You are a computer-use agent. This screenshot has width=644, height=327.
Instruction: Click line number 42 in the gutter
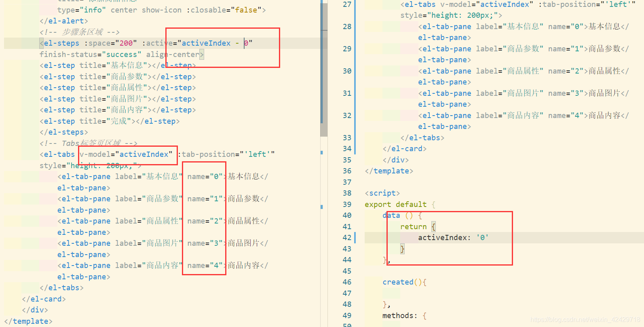coord(347,238)
